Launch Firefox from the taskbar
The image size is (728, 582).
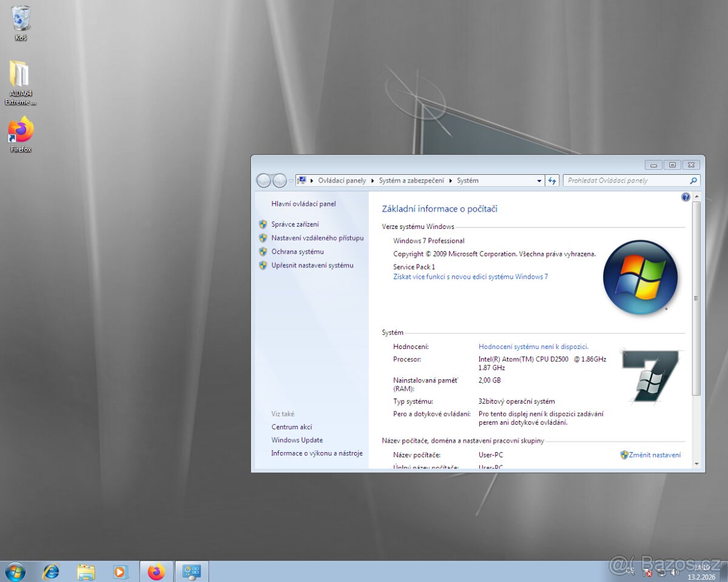click(157, 571)
